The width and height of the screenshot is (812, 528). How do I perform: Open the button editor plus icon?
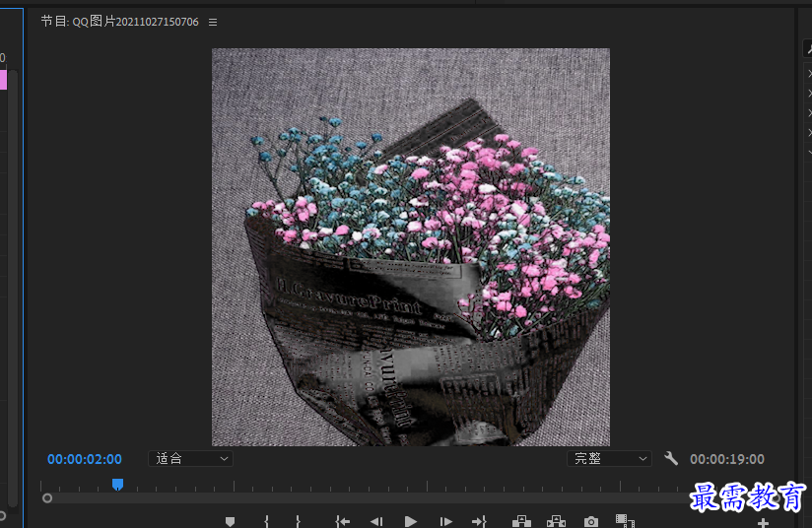pos(763,523)
